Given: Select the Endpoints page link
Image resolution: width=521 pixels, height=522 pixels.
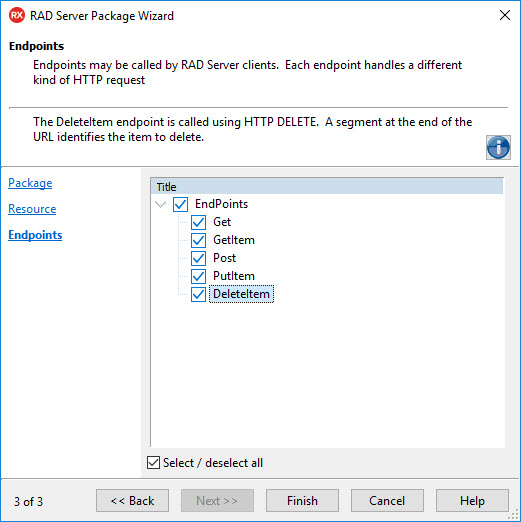Looking at the screenshot, I should [35, 235].
